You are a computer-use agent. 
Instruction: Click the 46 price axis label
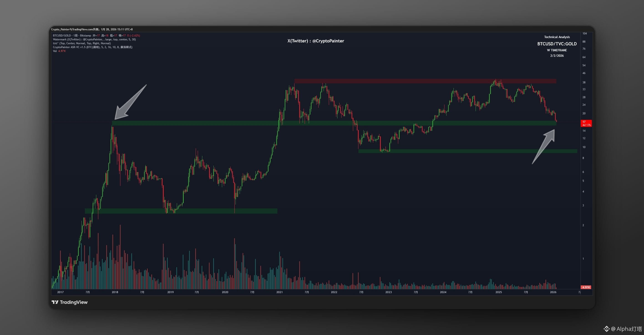(584, 73)
